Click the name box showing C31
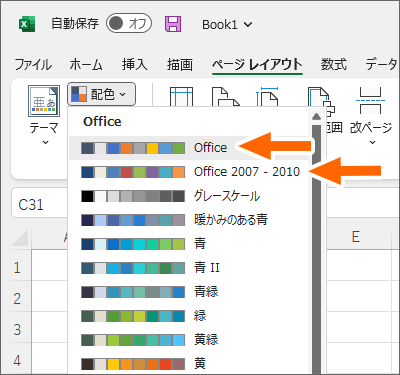This screenshot has height=375, width=400. pyautogui.click(x=40, y=204)
